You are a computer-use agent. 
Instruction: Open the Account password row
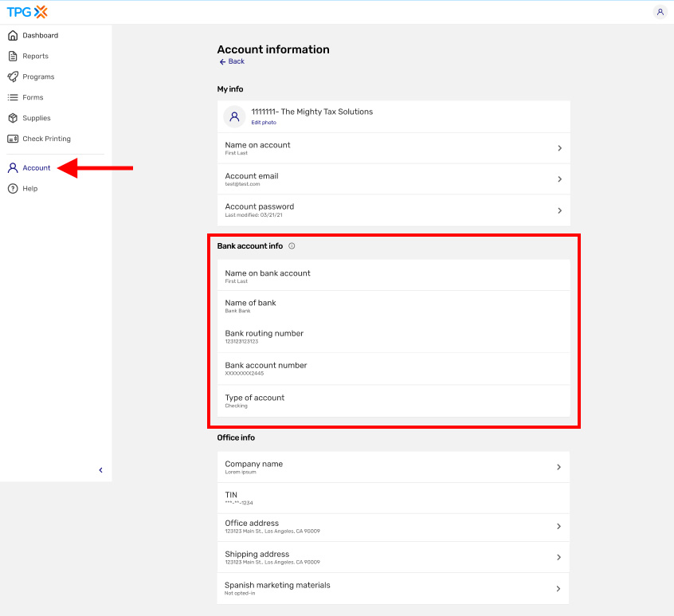394,210
